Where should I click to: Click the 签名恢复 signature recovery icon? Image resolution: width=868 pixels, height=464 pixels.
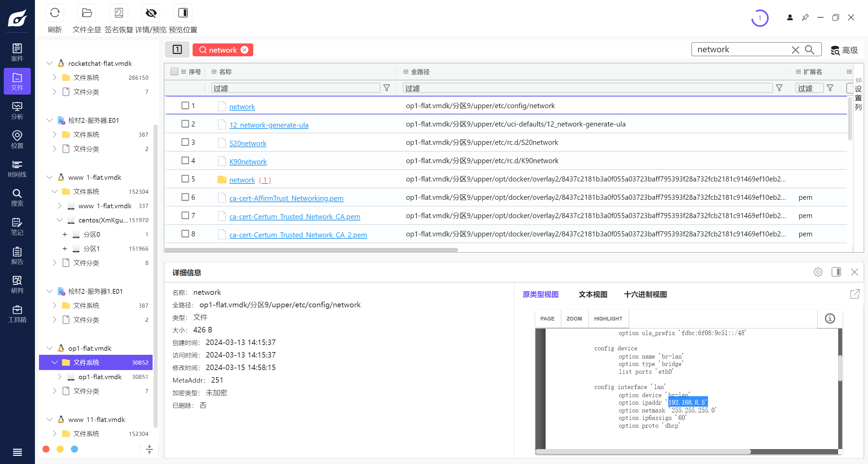tap(119, 13)
